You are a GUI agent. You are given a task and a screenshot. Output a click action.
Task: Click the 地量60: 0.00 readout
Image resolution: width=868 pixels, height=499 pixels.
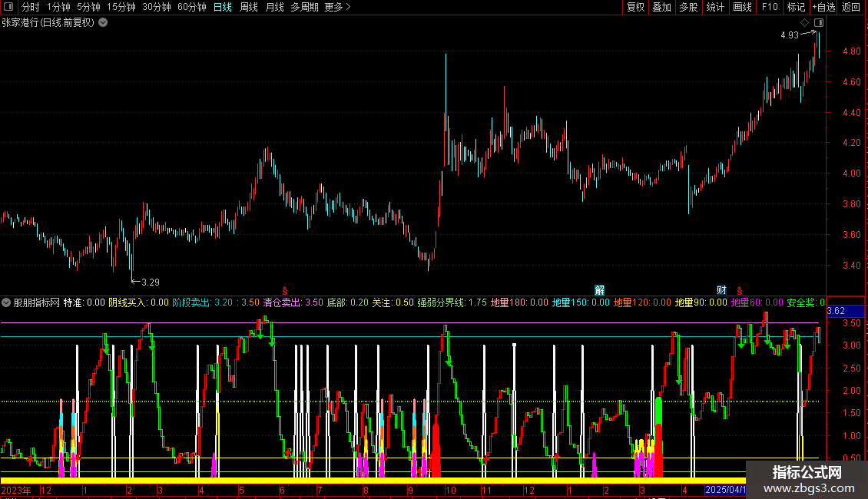(757, 302)
